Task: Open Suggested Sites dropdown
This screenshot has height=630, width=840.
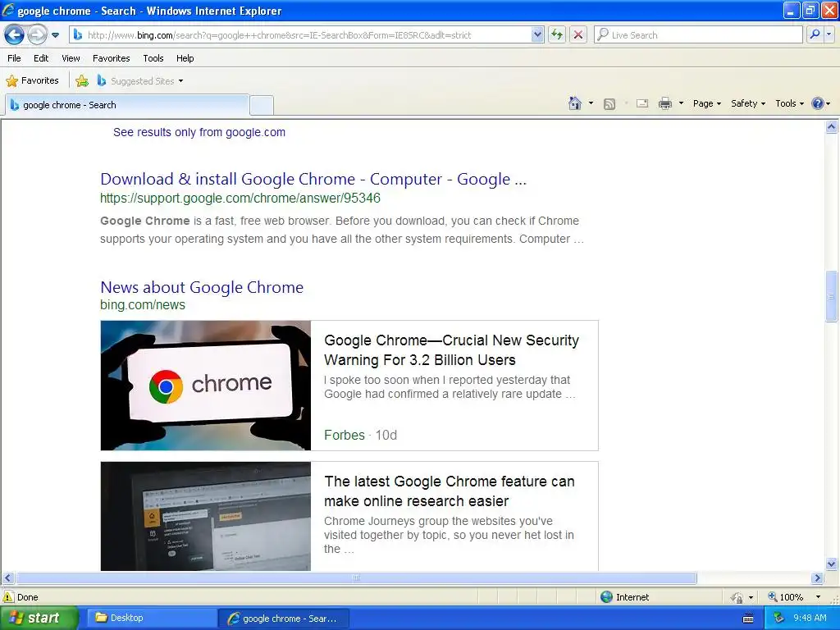Action: tap(140, 81)
